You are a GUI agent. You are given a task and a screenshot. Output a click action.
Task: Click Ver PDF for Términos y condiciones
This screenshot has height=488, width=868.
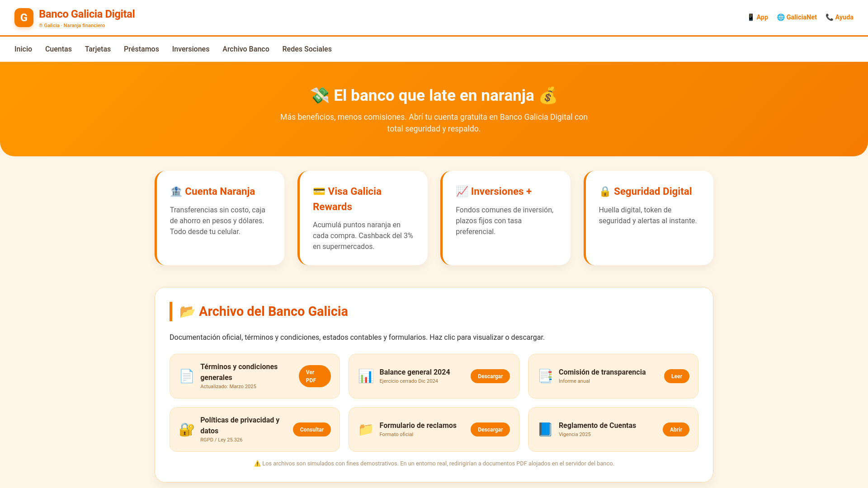[x=315, y=376]
